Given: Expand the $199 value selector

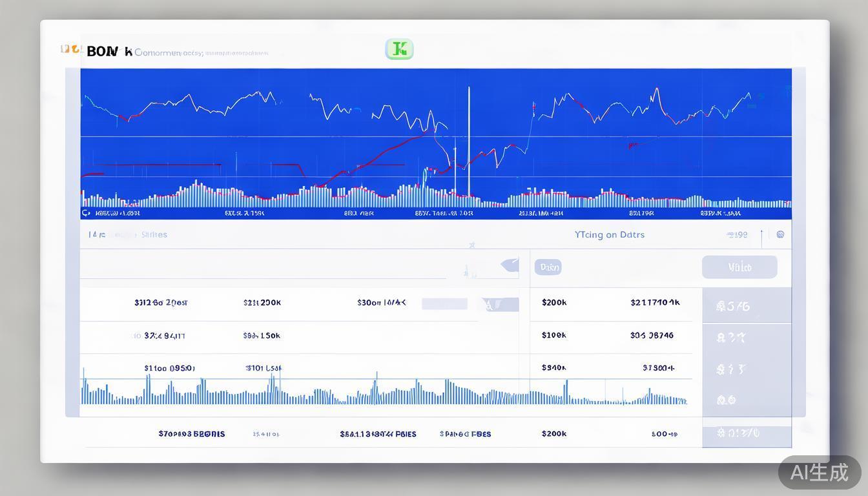Looking at the screenshot, I should (737, 235).
